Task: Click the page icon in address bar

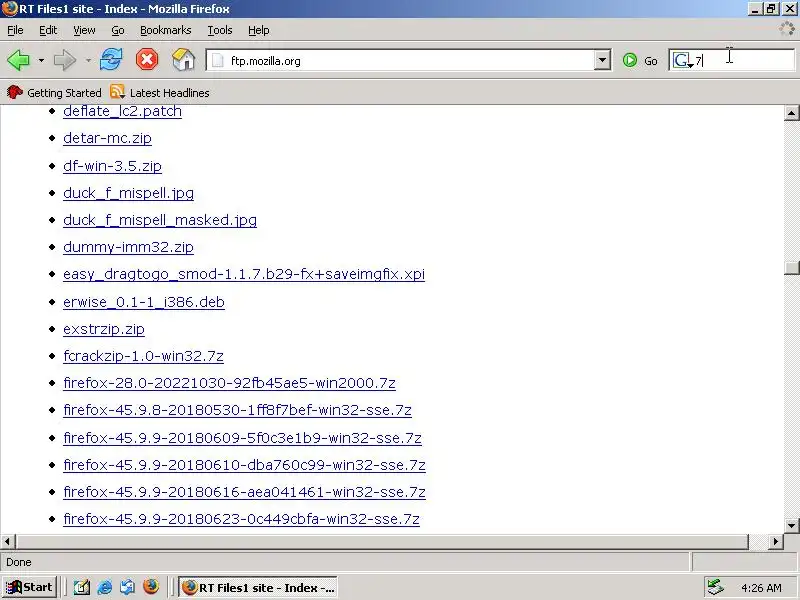Action: (x=218, y=61)
